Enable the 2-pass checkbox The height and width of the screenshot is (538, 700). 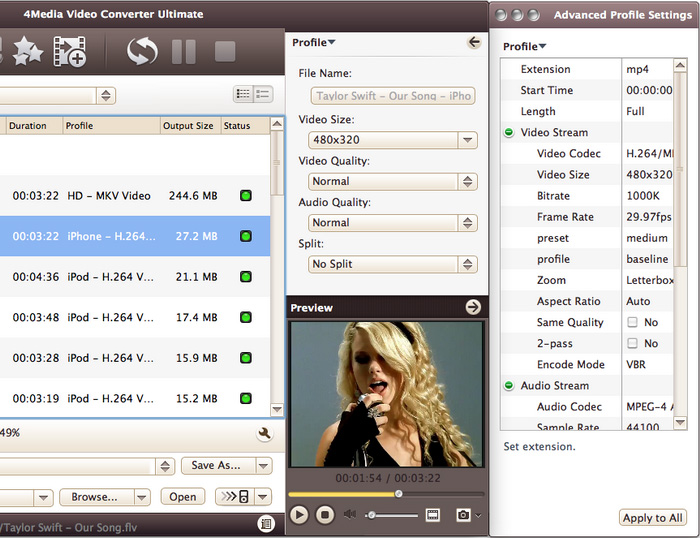632,344
